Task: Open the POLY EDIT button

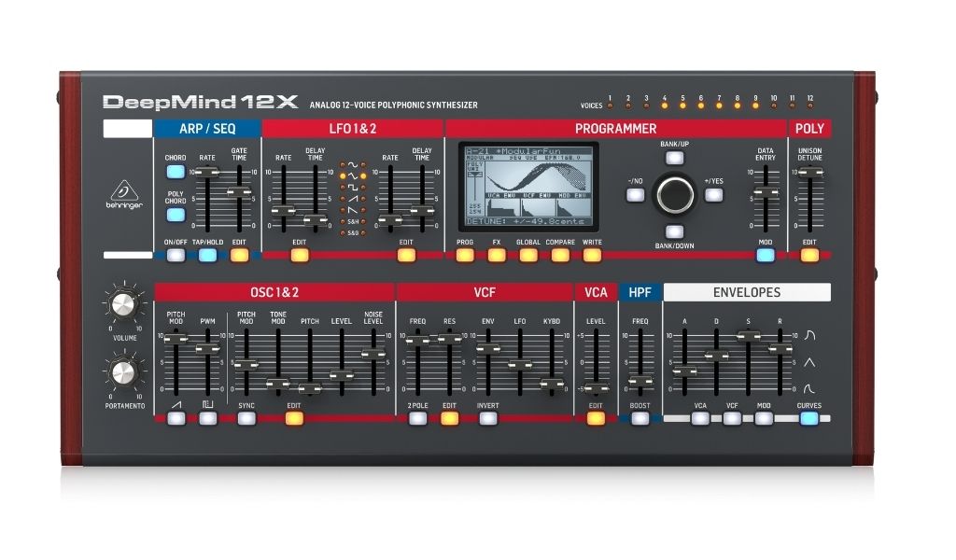Action: pyautogui.click(x=809, y=256)
